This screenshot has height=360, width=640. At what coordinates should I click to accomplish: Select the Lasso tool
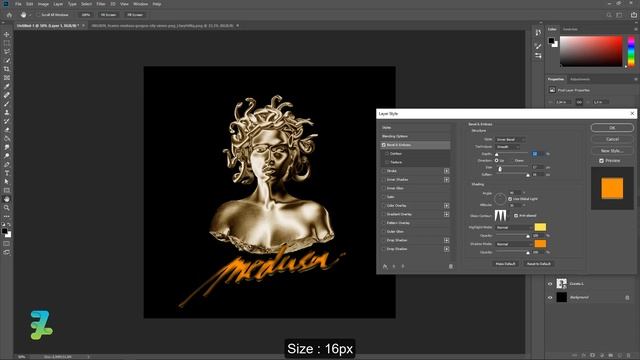7,52
